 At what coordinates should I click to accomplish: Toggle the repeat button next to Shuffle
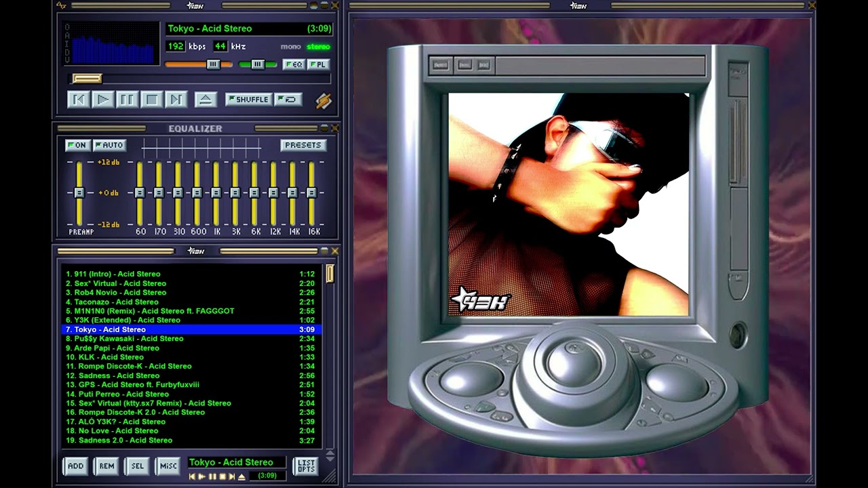point(289,99)
